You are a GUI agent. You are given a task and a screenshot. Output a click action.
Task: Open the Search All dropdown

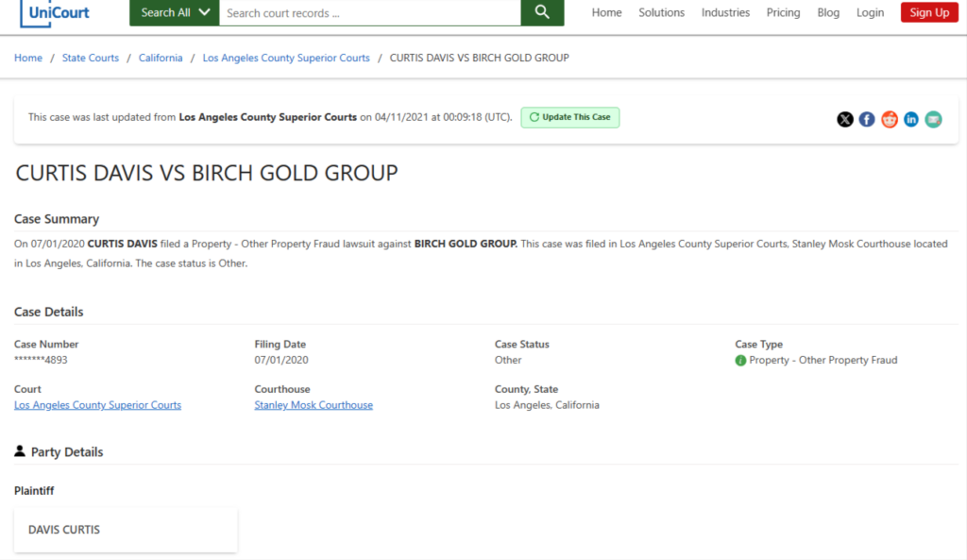(x=175, y=12)
